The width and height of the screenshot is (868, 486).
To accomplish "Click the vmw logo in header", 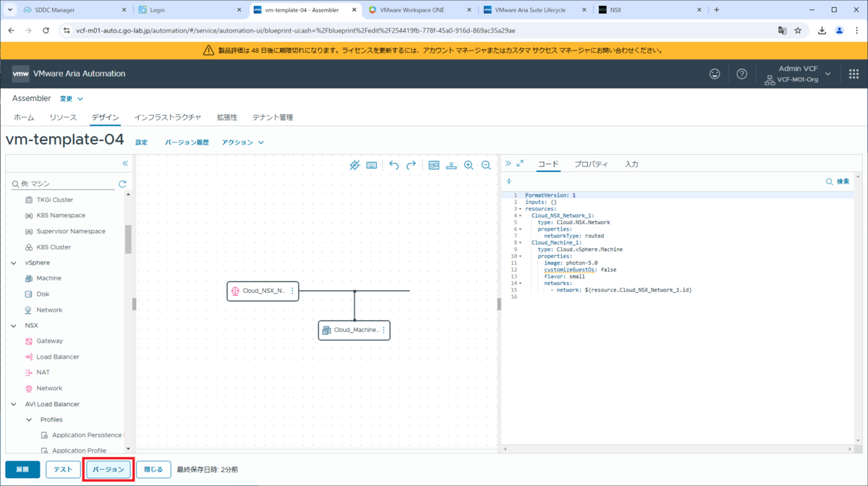I will coord(20,74).
